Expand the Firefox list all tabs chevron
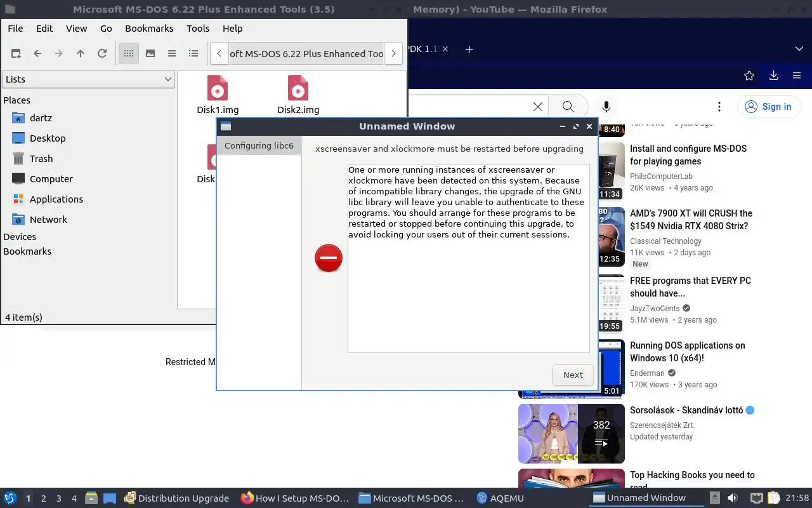This screenshot has height=508, width=812. click(799, 49)
